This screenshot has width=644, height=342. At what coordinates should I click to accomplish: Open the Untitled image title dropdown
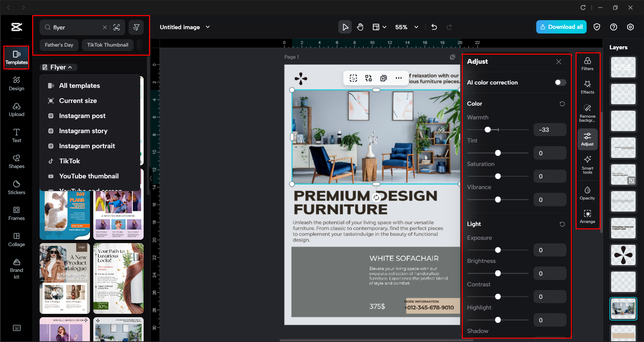click(x=208, y=27)
